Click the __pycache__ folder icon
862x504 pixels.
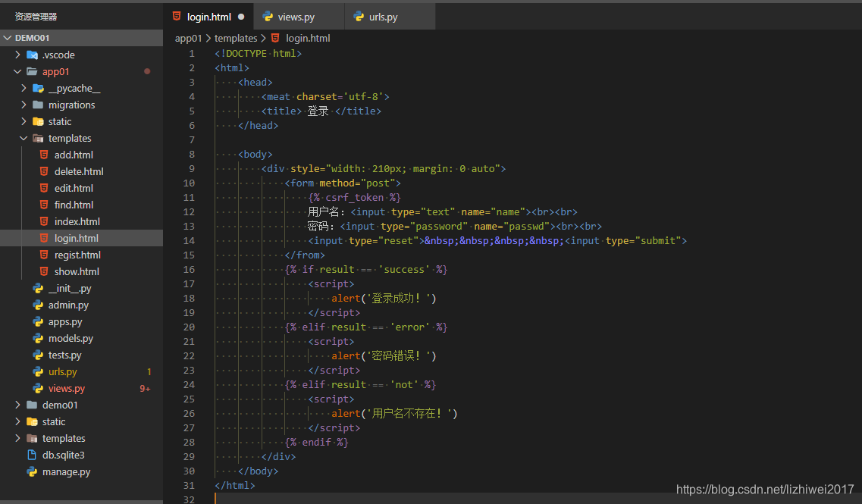coord(38,88)
